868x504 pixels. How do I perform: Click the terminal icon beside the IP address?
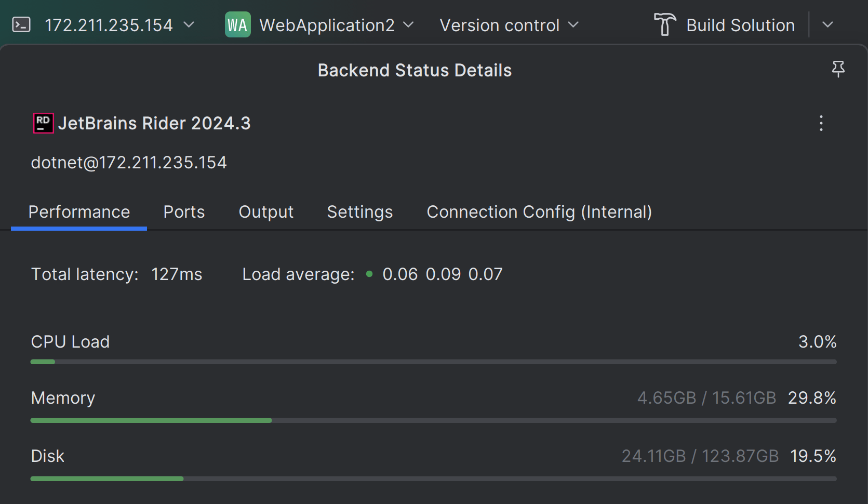click(21, 25)
